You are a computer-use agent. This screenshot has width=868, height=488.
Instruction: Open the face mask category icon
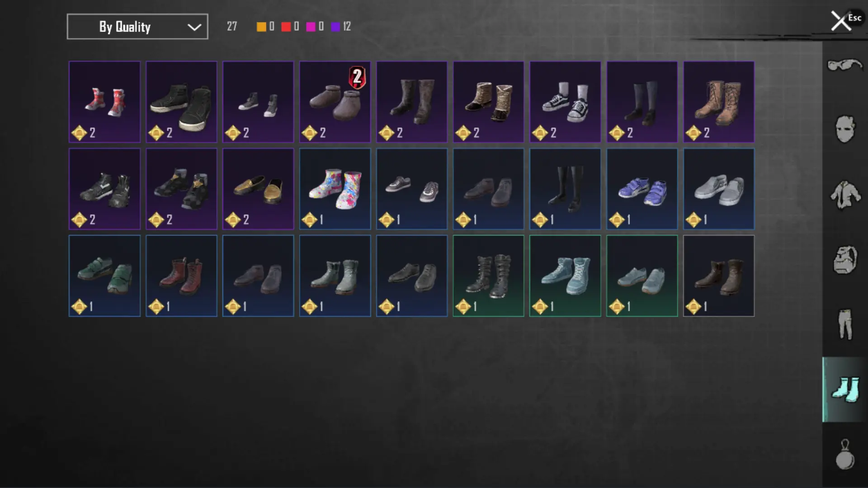[x=845, y=130]
